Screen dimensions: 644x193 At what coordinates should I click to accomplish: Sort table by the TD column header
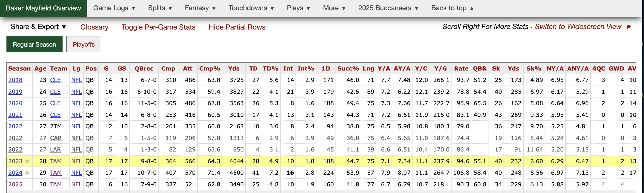[253, 68]
